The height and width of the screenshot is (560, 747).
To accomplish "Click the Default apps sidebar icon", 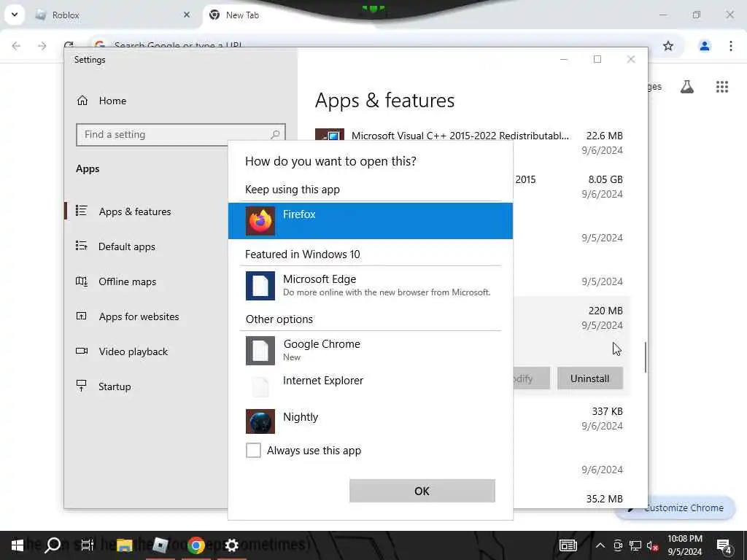I will tap(82, 246).
